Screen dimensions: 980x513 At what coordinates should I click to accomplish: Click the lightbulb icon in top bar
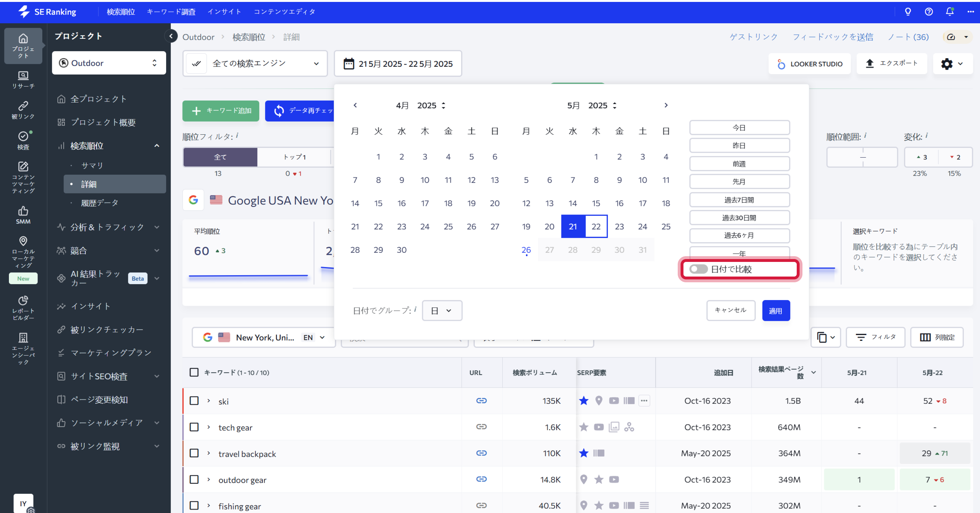point(908,11)
